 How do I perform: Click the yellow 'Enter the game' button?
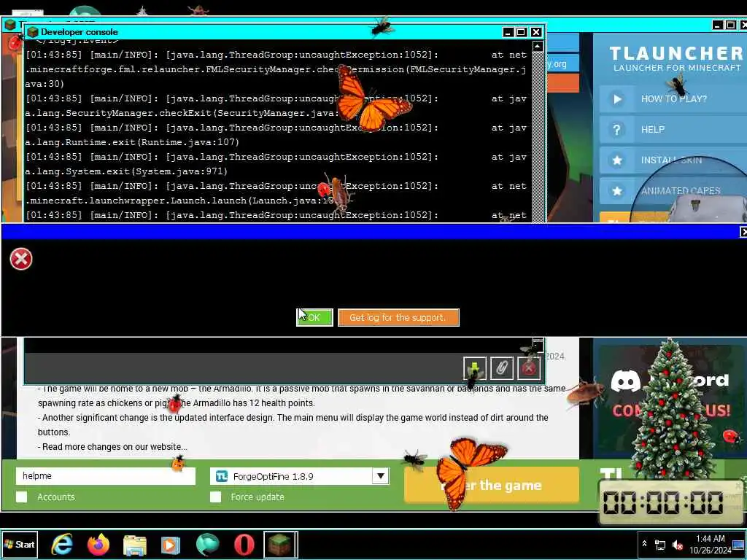coord(492,485)
